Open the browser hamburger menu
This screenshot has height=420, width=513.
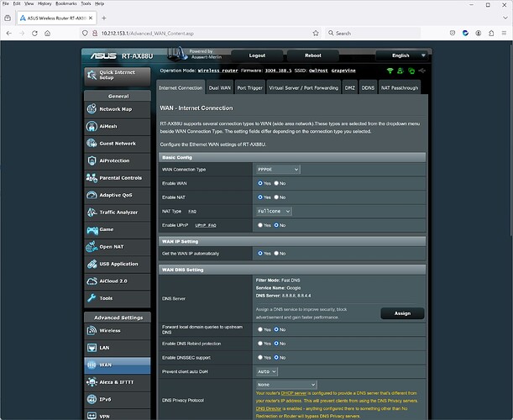tap(504, 33)
